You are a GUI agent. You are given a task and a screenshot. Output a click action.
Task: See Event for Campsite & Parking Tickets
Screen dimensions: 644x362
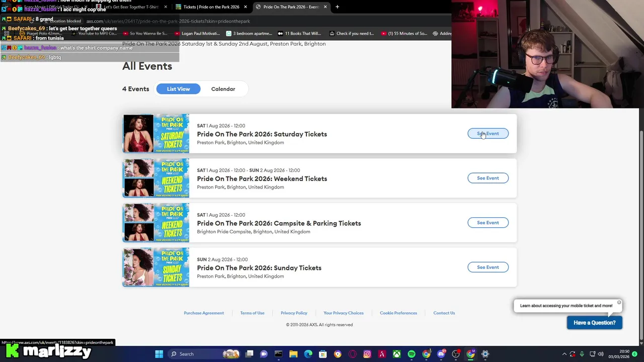coord(488,223)
